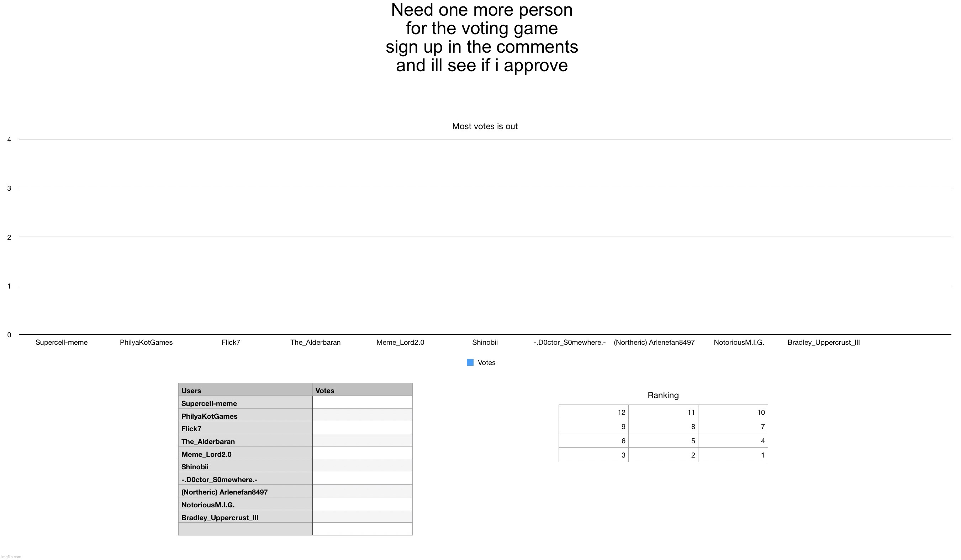Select the -.D0ctor_S0mewhere.- table row
This screenshot has height=560, width=961.
click(295, 479)
